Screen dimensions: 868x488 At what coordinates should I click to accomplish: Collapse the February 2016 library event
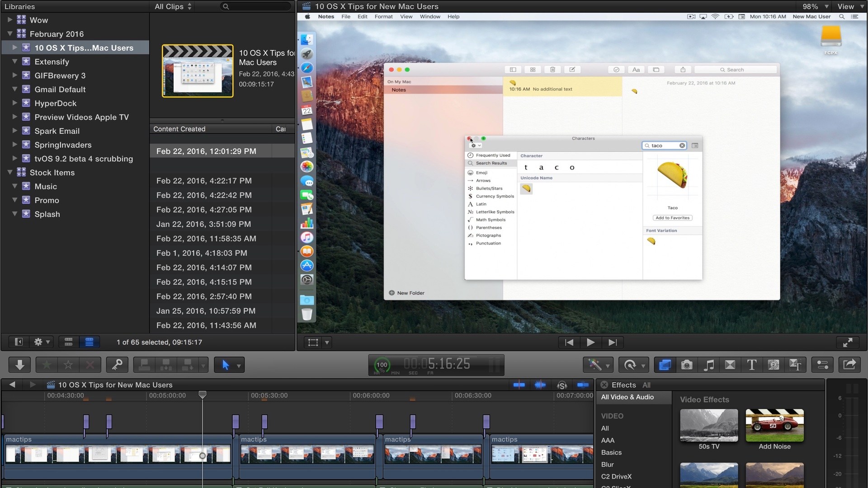tap(10, 34)
